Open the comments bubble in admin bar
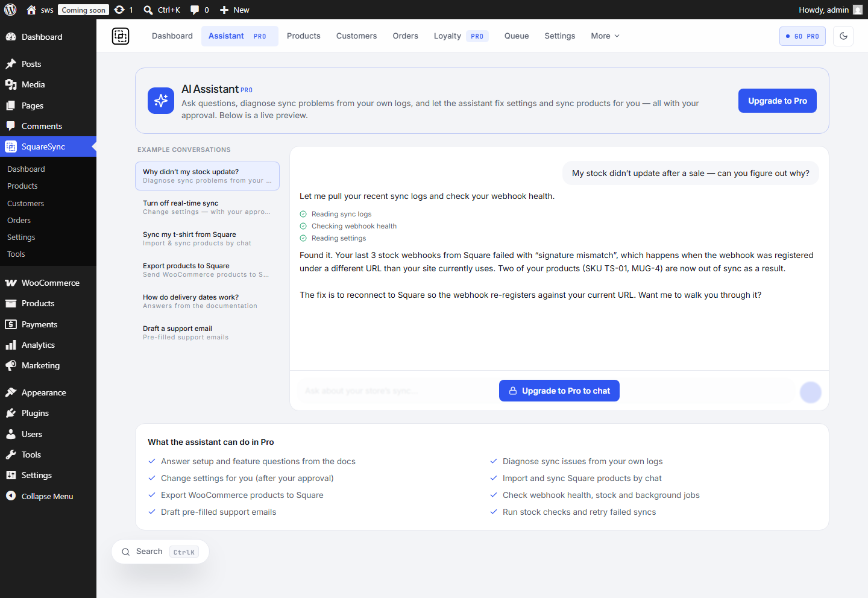 coord(195,10)
